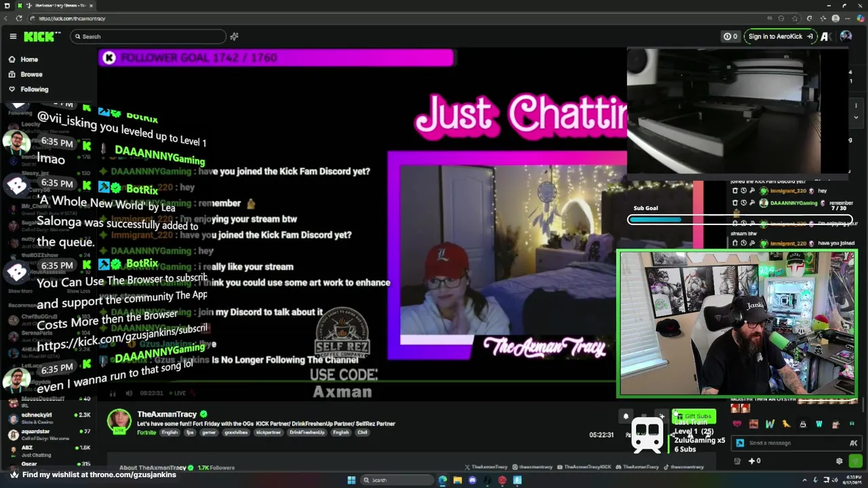This screenshot has width=868, height=488.
Task: Open the AeroKick AK logo menu
Action: tap(825, 37)
